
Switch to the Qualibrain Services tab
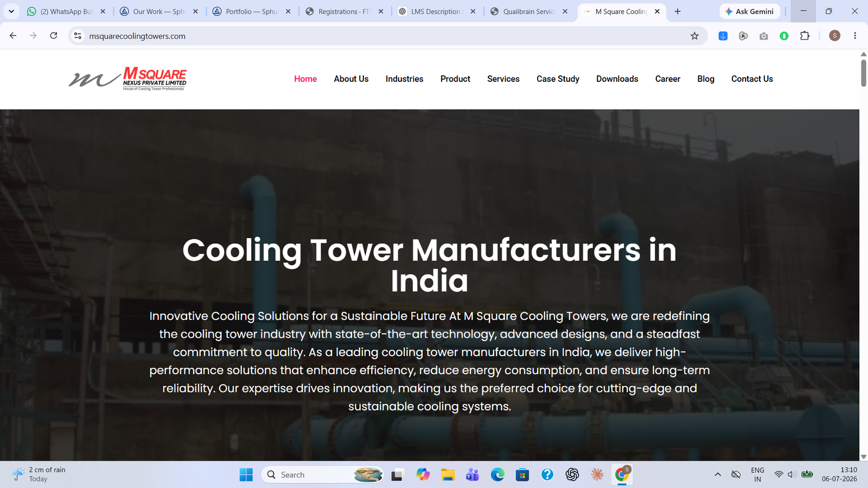click(x=529, y=11)
